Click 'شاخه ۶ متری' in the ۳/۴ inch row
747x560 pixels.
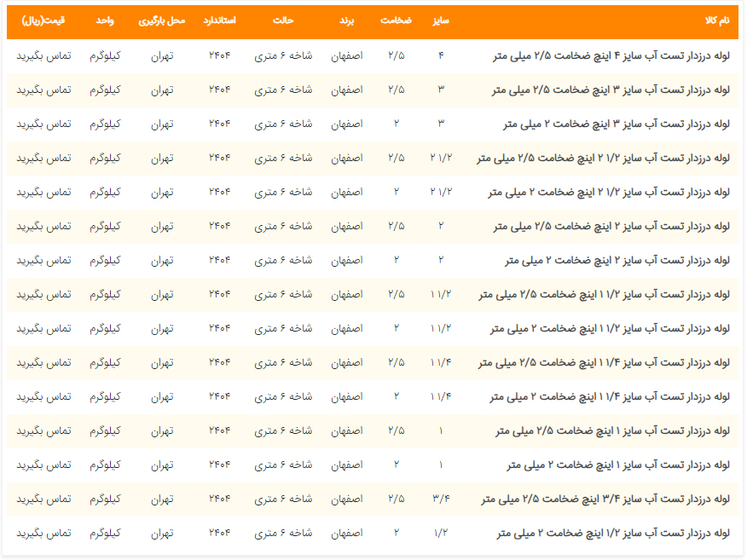(283, 499)
